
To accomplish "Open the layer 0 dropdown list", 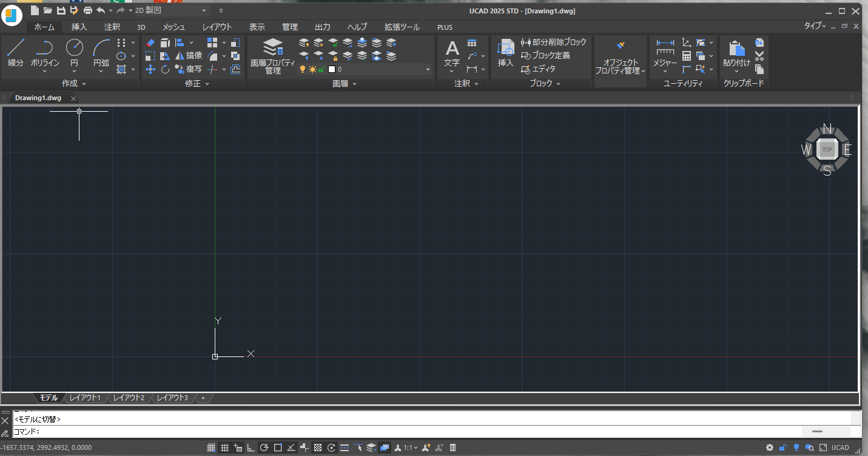I will click(428, 69).
